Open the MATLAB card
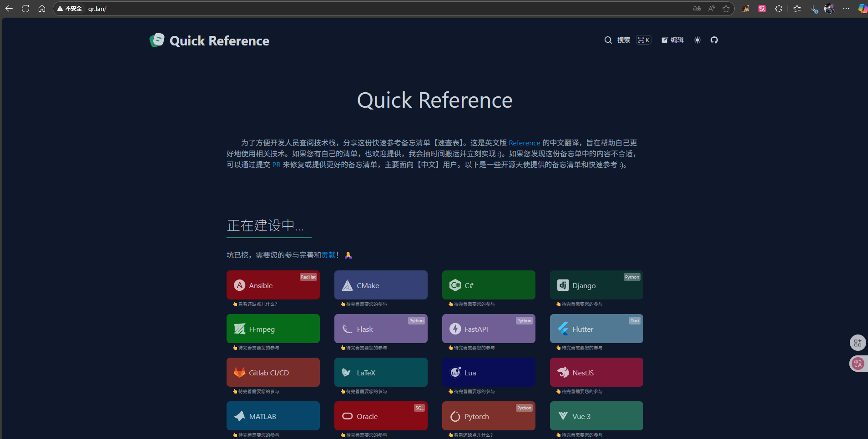868x439 pixels. click(273, 416)
